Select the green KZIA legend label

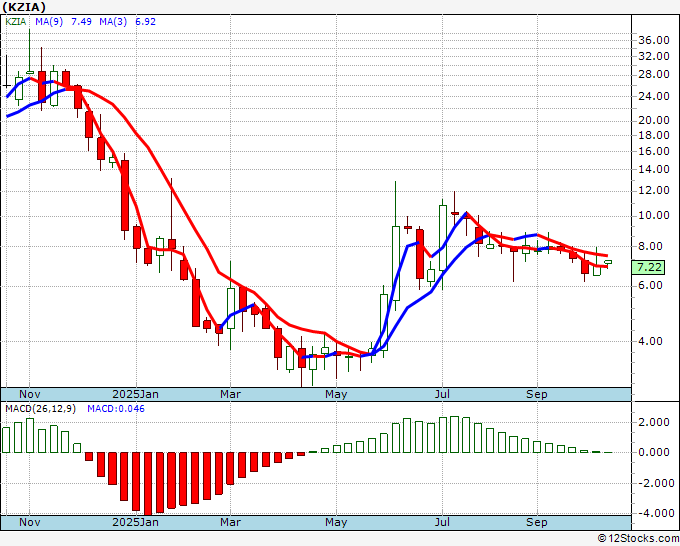point(16,22)
